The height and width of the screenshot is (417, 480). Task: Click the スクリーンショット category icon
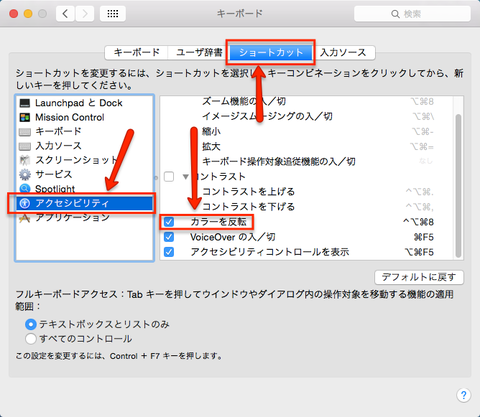25,160
